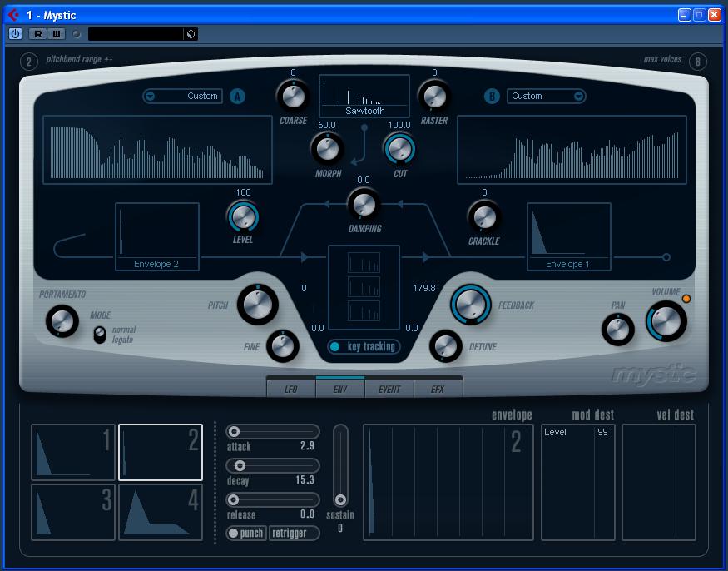
Task: Toggle the punch button
Action: pyautogui.click(x=246, y=533)
